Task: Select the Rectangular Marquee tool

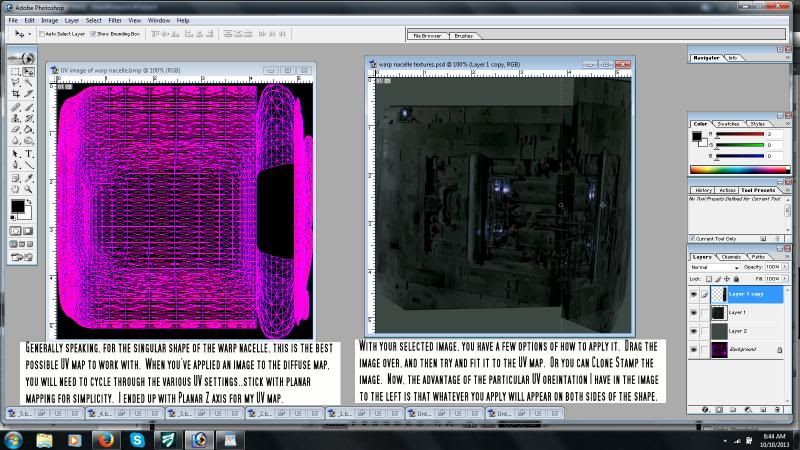Action: 15,71
